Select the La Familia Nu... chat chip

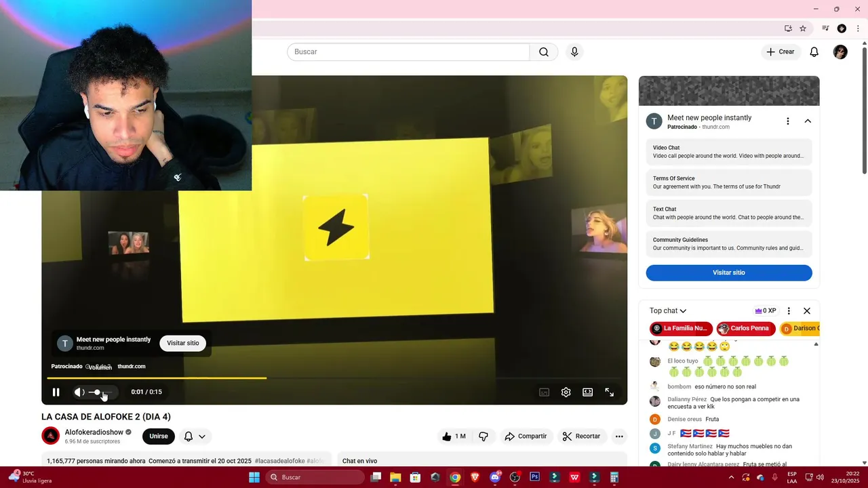pyautogui.click(x=681, y=329)
